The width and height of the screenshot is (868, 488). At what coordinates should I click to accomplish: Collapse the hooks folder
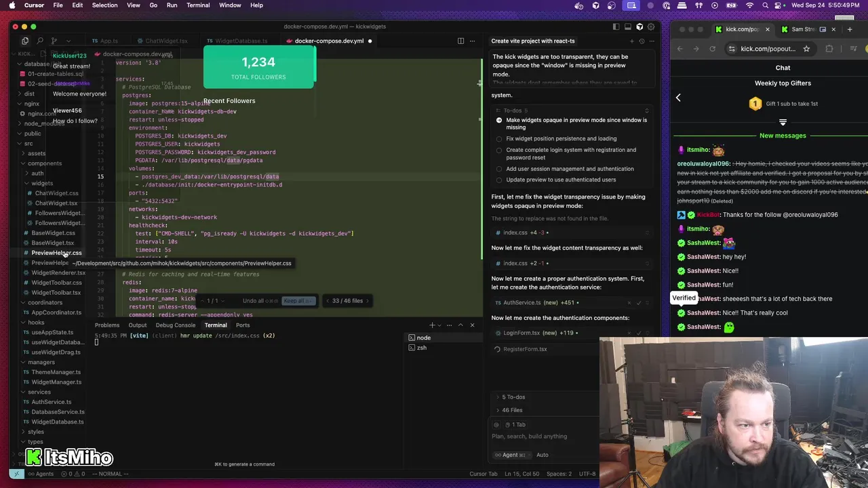(36, 322)
